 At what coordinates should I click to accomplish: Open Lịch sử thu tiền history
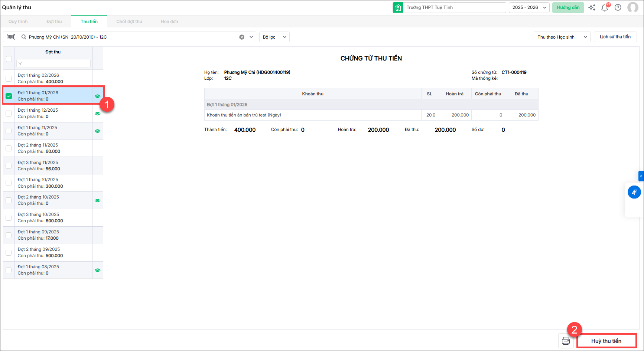pos(615,37)
